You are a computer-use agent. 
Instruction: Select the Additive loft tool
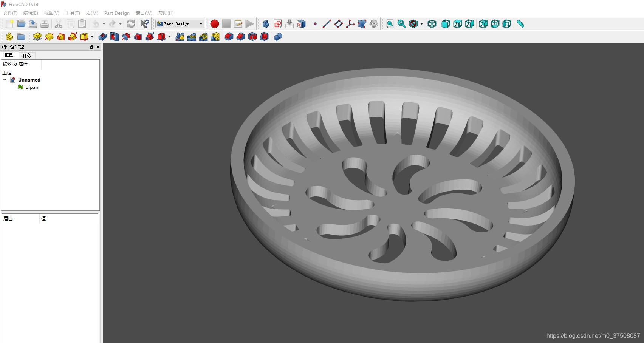(x=61, y=37)
